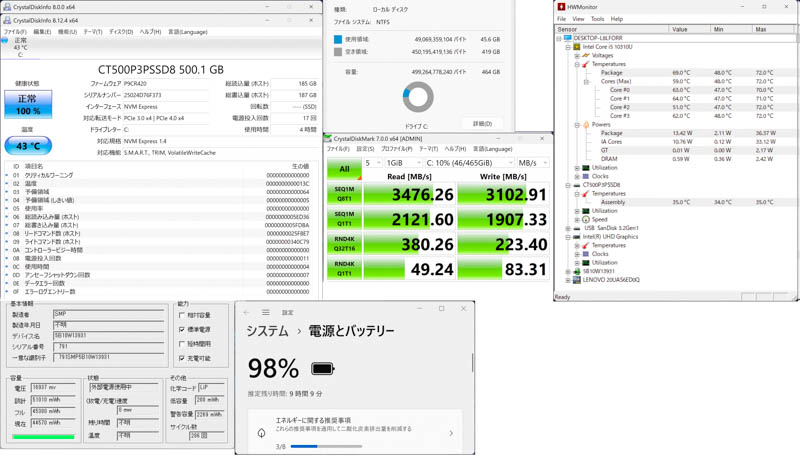The height and width of the screenshot is (459, 800).
Task: Click the blue used-space color square in drive properties
Action: [338, 39]
